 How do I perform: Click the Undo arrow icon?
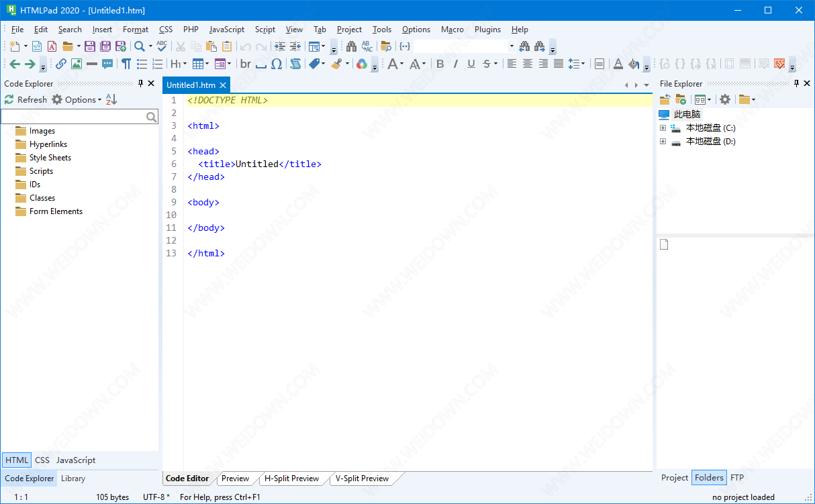246,46
